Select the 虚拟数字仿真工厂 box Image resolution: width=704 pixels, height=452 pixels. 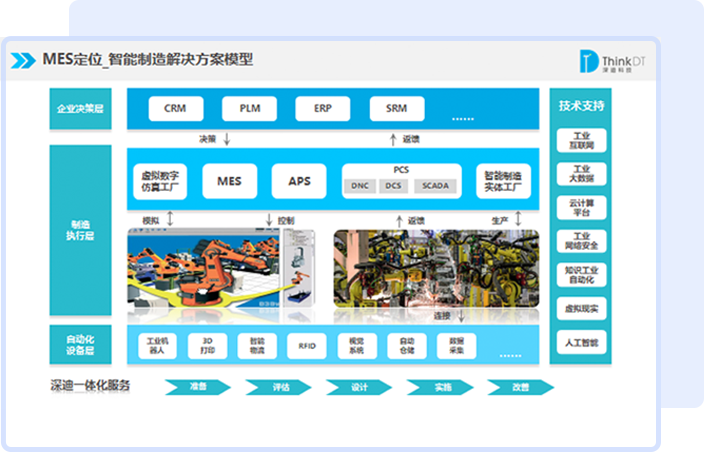click(160, 181)
